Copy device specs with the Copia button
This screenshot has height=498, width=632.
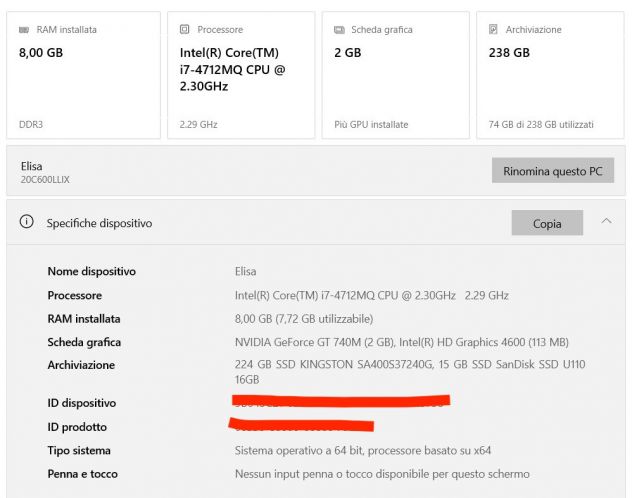[547, 223]
